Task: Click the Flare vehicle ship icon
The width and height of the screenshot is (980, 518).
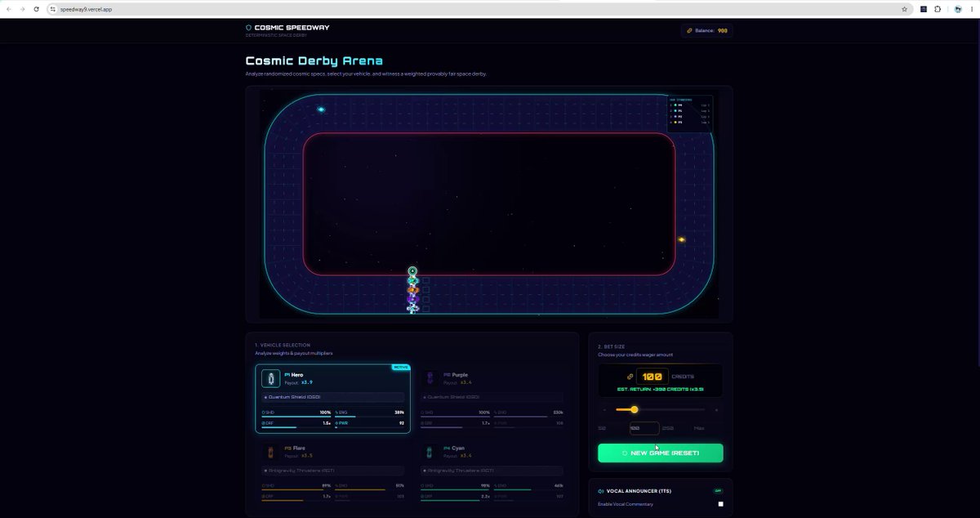Action: point(270,452)
